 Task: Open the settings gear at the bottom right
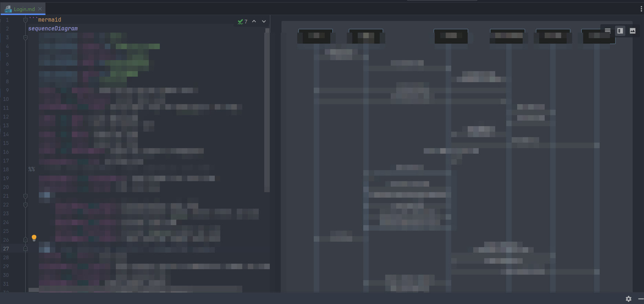click(629, 299)
